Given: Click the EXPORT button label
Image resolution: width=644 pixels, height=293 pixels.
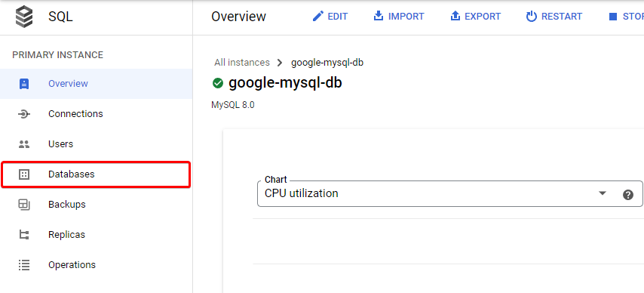Looking at the screenshot, I should click(483, 17).
